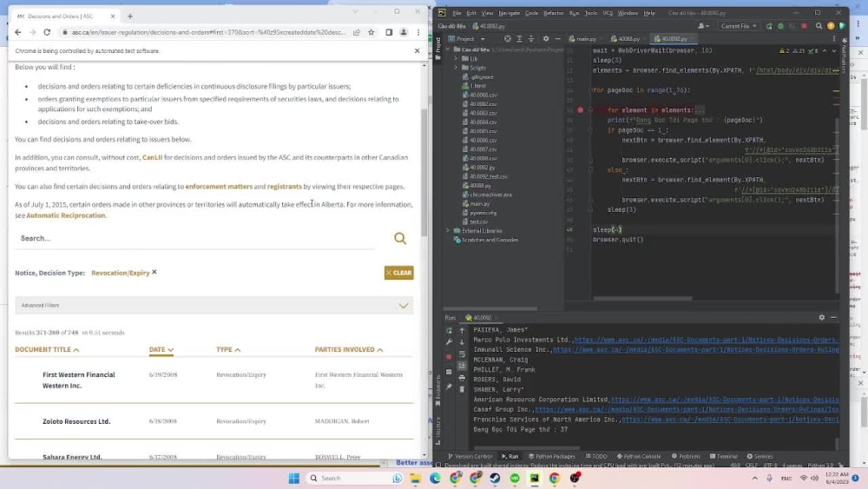Open Chrome's three-dot menu
868x489 pixels.
[x=418, y=32]
